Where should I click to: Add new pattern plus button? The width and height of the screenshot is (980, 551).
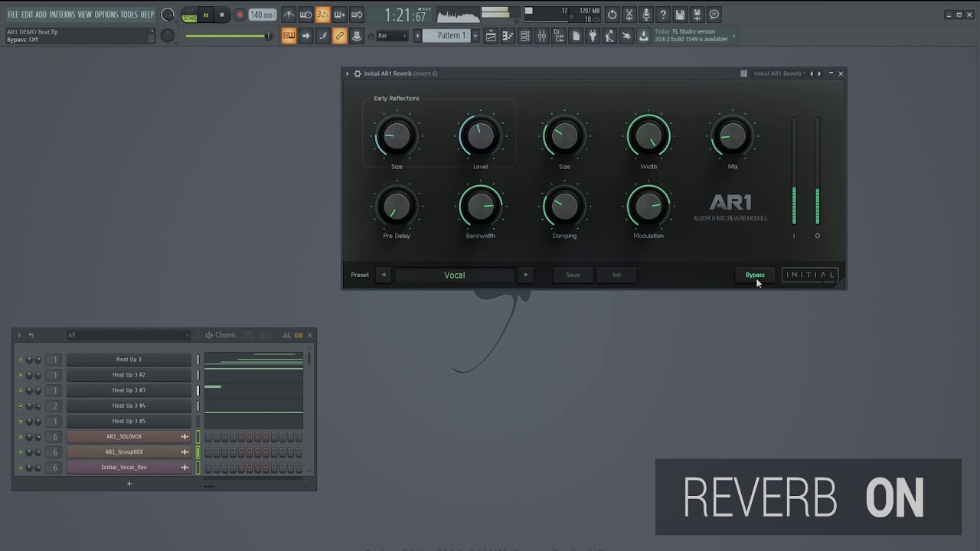[x=475, y=35]
